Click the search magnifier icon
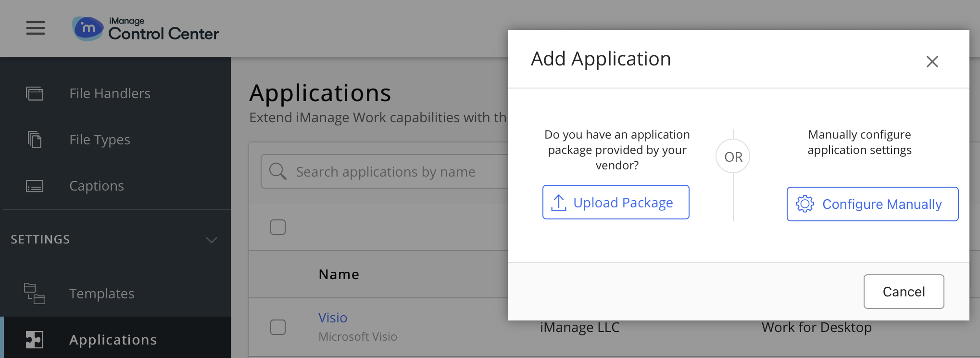Image resolution: width=980 pixels, height=358 pixels. [x=278, y=171]
